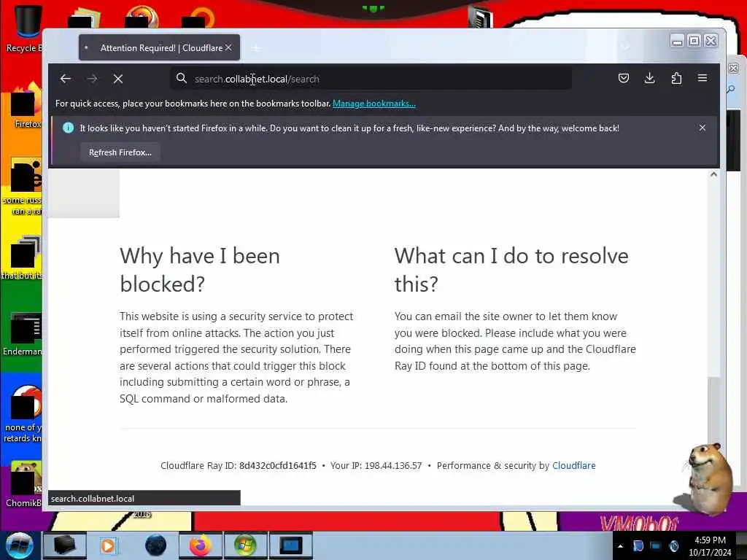The width and height of the screenshot is (747, 560).
Task: Click the blue info icon in notification bar
Action: point(68,128)
